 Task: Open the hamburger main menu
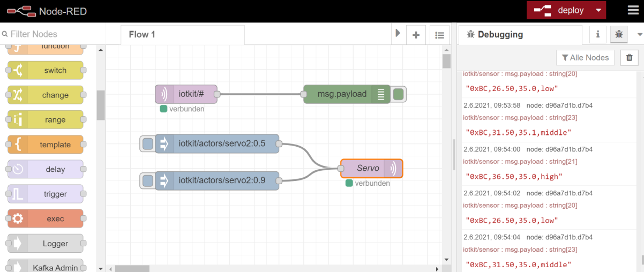[x=633, y=11]
